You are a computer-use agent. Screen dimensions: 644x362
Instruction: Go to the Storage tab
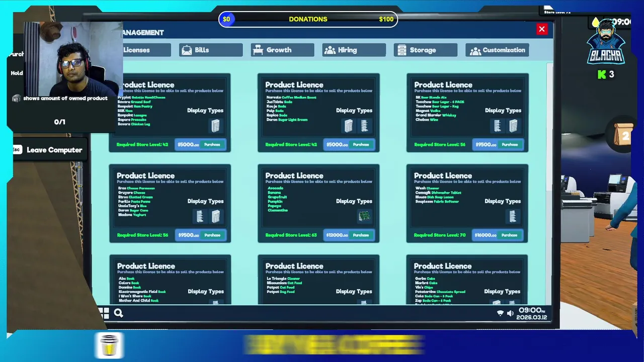click(x=426, y=50)
